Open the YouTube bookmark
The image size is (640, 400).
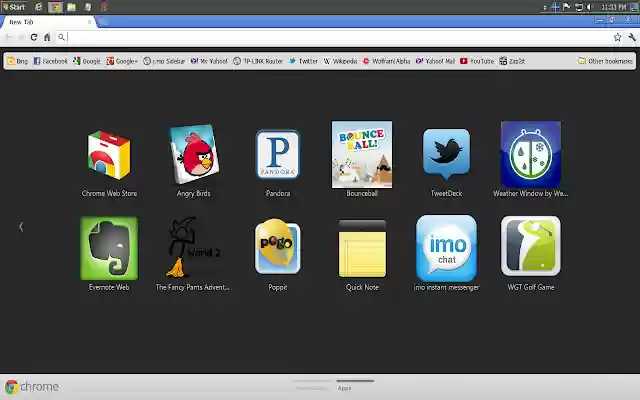(477, 61)
